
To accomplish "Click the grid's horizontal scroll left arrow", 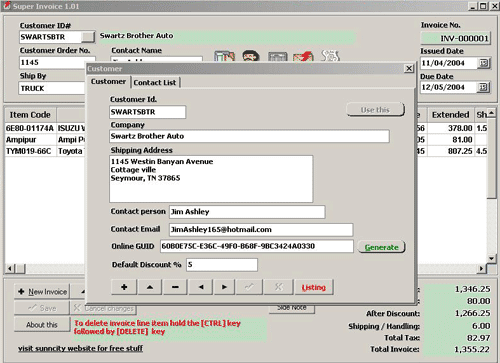I will pyautogui.click(x=10, y=268).
